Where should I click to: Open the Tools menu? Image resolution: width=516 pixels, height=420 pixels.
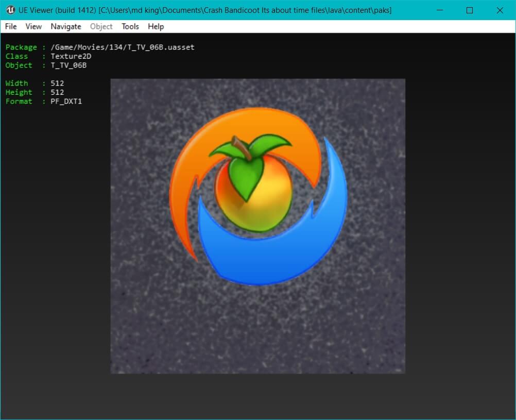click(x=130, y=26)
